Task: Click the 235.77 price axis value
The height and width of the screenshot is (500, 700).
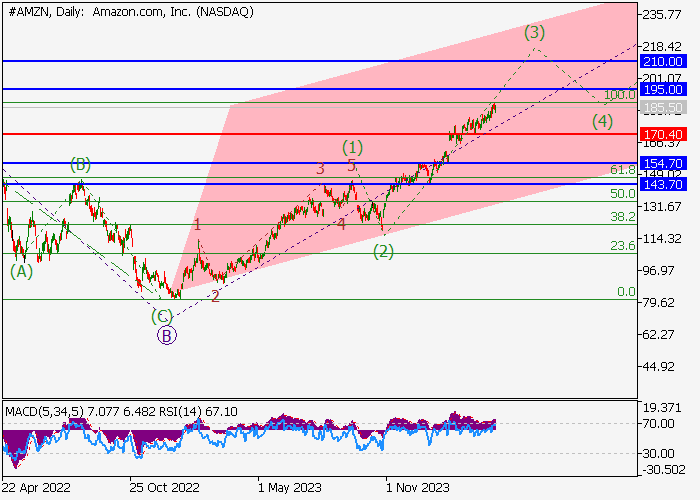Action: (x=662, y=15)
